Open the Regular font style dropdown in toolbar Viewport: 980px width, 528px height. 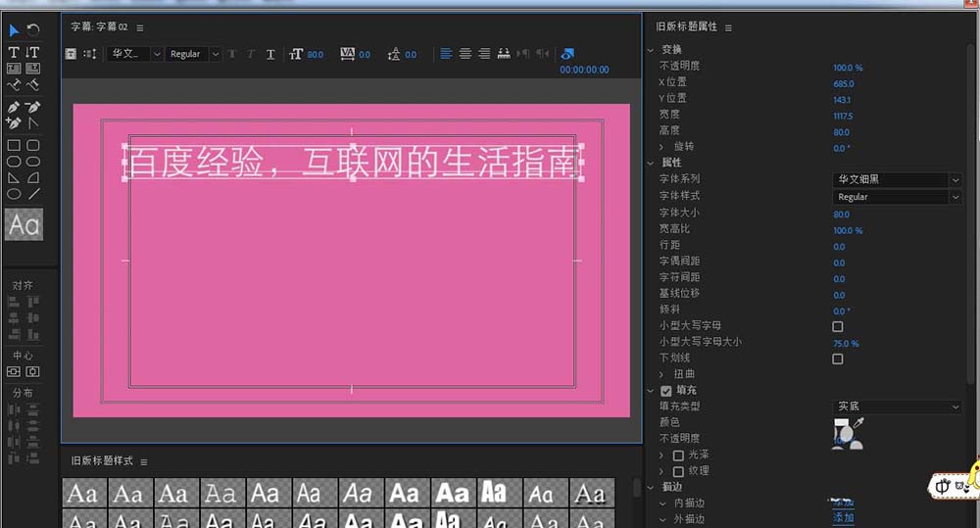point(193,54)
